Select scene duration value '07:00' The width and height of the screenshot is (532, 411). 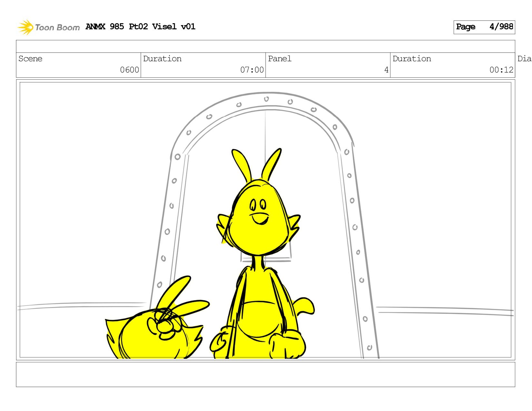click(x=252, y=70)
